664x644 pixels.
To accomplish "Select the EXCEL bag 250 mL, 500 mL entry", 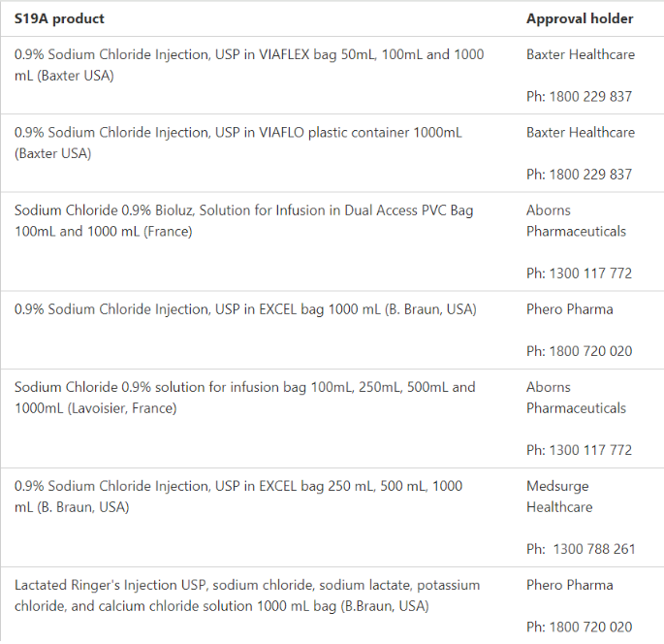I will pos(238,496).
